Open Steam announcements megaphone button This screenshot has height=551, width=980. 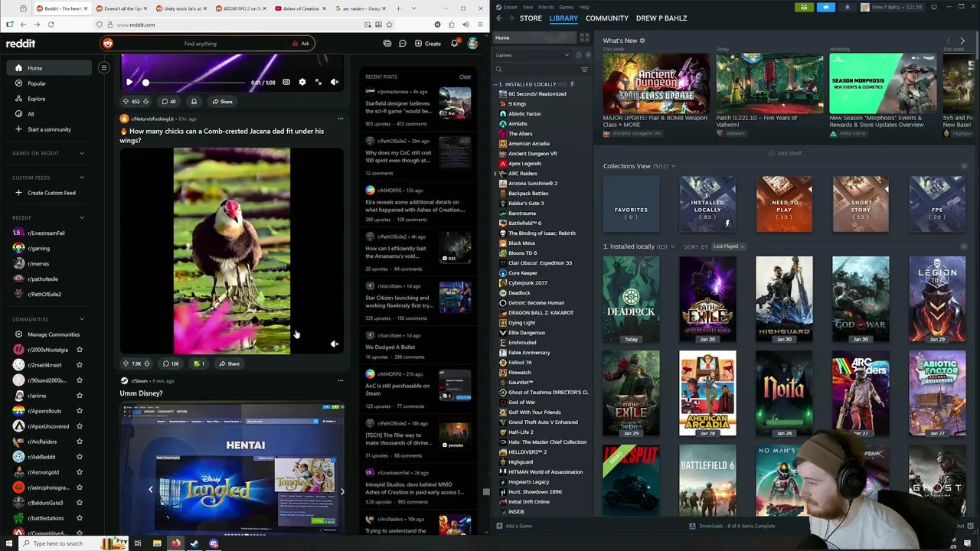click(x=825, y=7)
